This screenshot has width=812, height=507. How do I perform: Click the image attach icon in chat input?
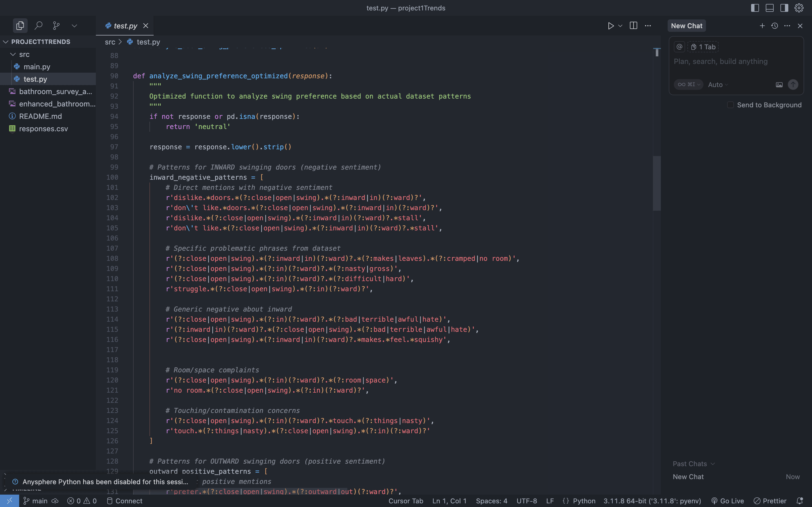779,85
